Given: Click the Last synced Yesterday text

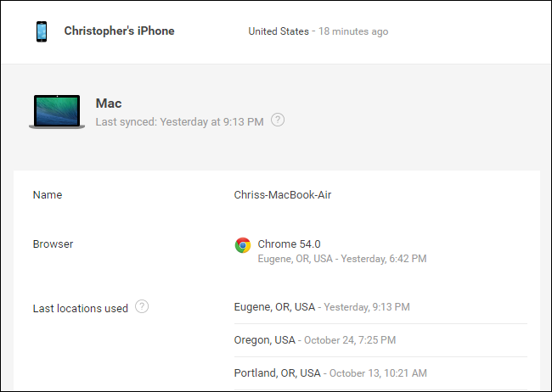Looking at the screenshot, I should click(x=179, y=122).
